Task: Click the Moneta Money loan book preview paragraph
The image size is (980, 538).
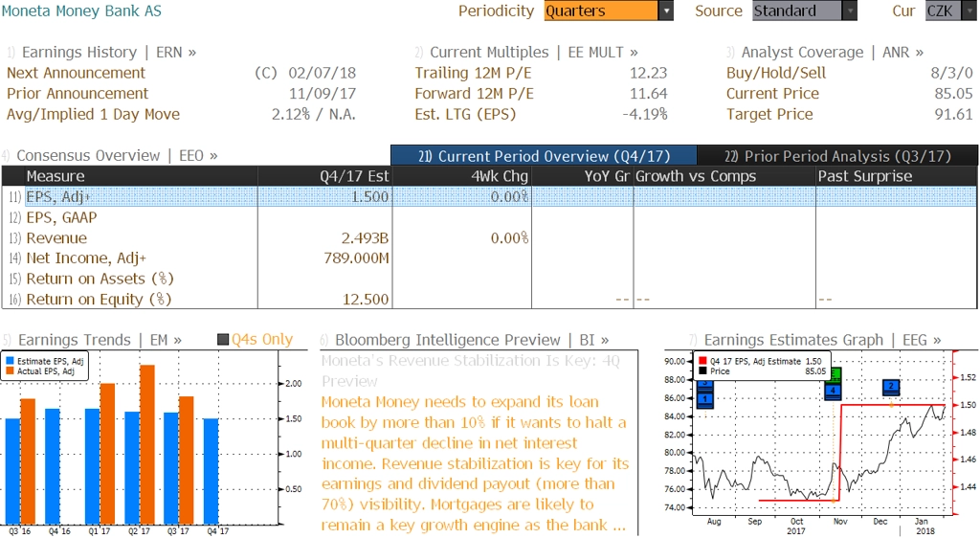Action: click(x=475, y=463)
